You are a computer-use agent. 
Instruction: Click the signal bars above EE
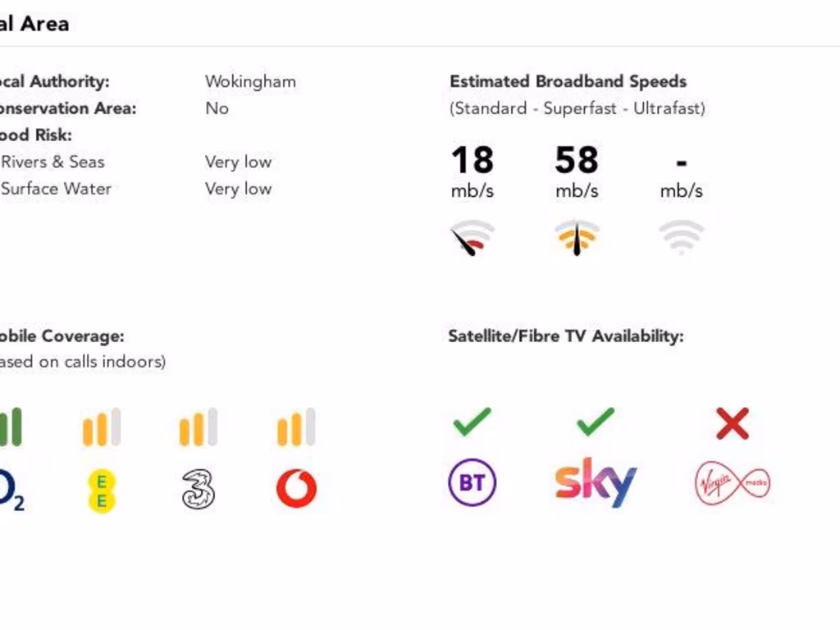click(x=102, y=427)
